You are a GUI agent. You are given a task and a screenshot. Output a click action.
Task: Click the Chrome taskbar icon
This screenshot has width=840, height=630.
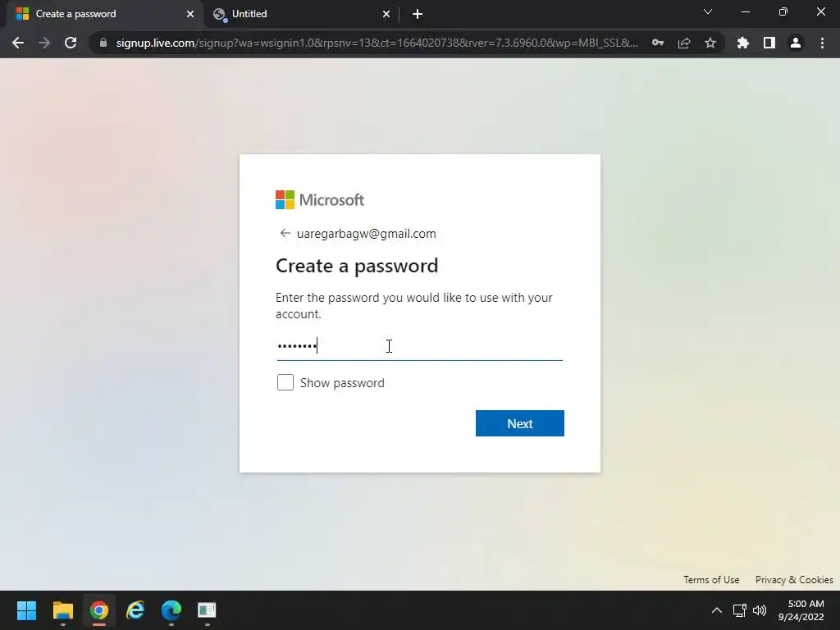pyautogui.click(x=98, y=610)
